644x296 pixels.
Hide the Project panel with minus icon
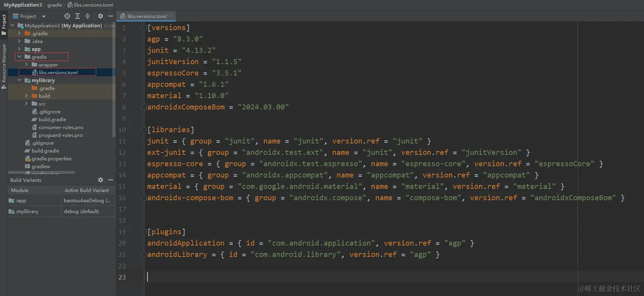pyautogui.click(x=111, y=16)
